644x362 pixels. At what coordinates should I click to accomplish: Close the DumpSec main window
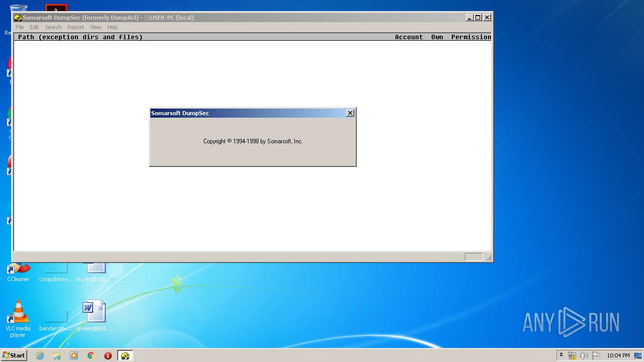coord(487,18)
